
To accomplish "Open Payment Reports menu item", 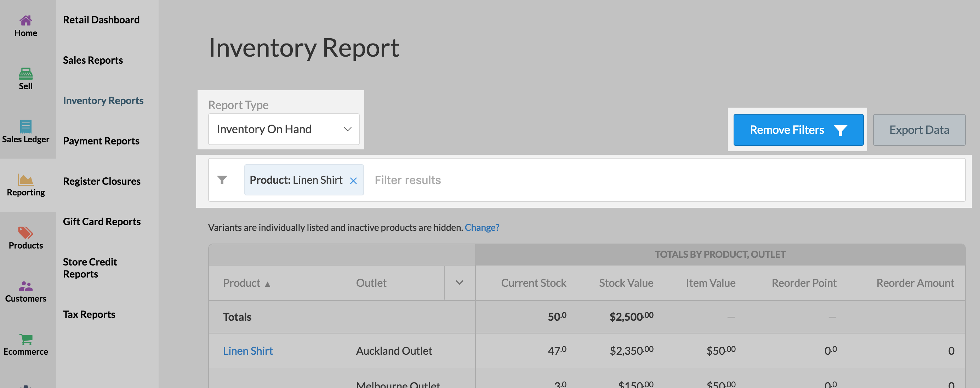I will [101, 141].
